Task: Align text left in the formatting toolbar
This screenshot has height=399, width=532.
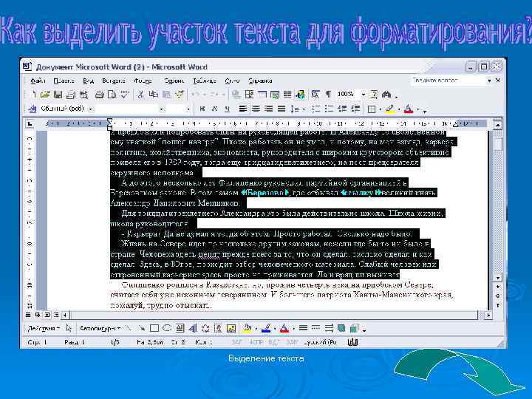Action: click(242, 109)
